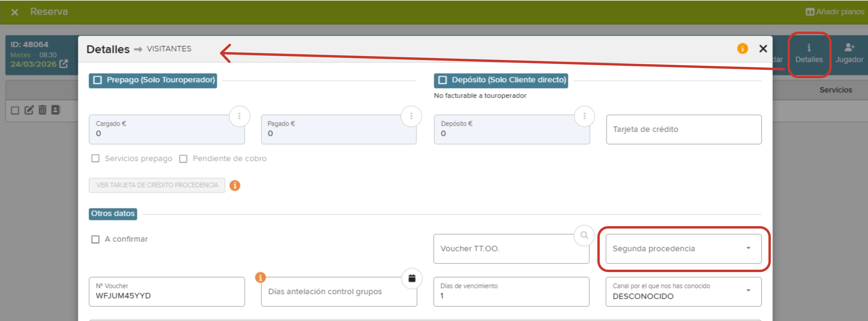Toggle Depósito (Solo Cliente directo) checkbox
Image resolution: width=868 pixels, height=321 pixels.
pos(442,80)
